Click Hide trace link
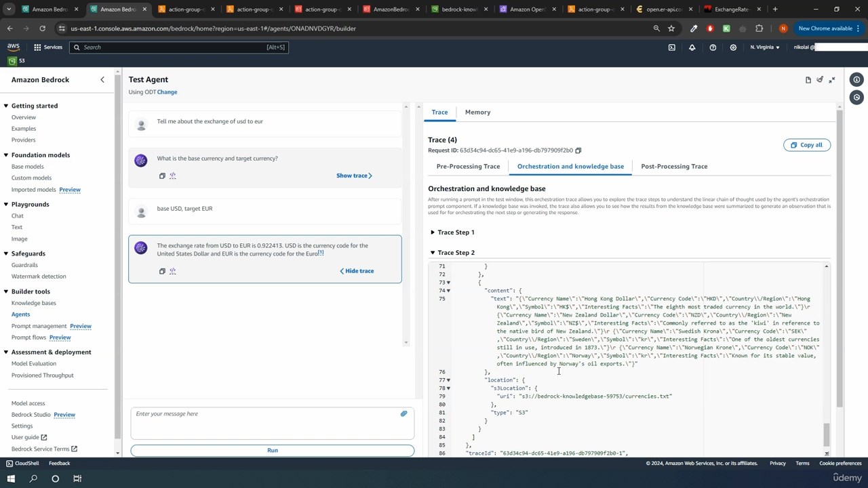 click(x=357, y=271)
